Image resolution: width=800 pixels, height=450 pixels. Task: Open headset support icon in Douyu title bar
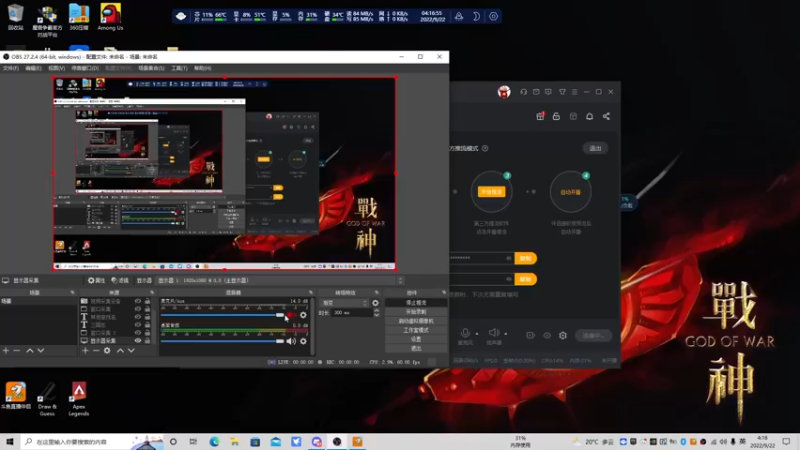click(523, 92)
